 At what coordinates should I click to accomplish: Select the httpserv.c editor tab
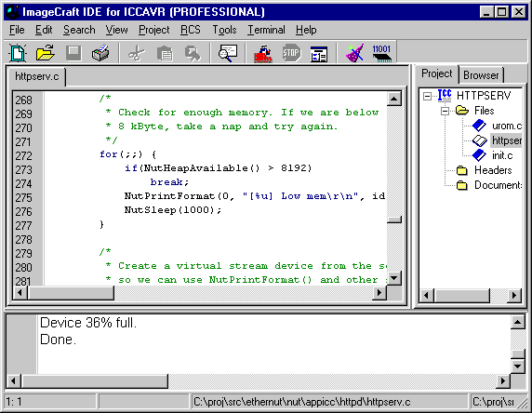pyautogui.click(x=36, y=76)
